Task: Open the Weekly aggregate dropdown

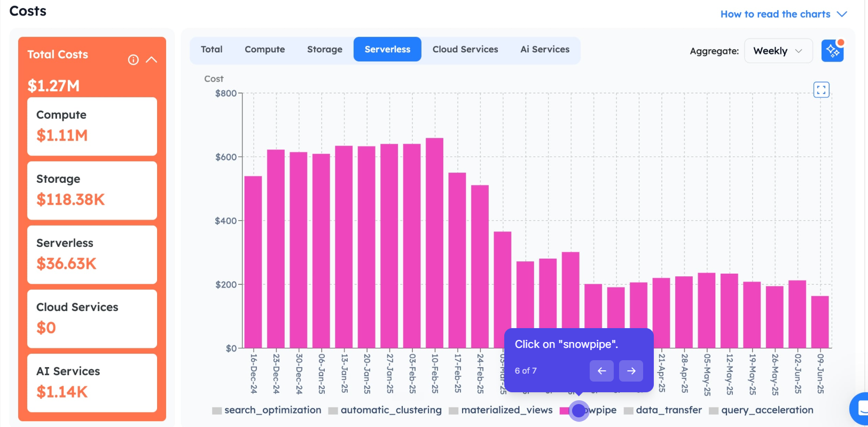Action: coord(778,51)
